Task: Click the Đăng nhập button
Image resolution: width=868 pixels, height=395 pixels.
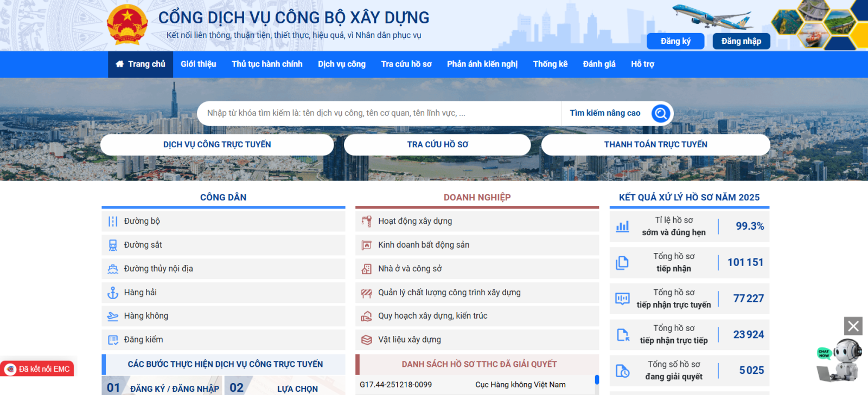Action: click(741, 41)
